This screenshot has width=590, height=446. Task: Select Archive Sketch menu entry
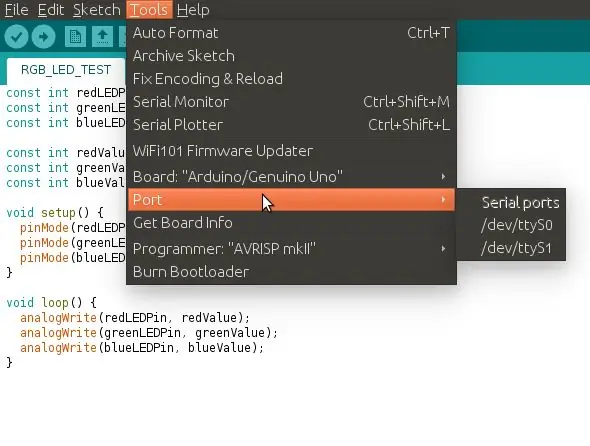[x=291, y=56]
